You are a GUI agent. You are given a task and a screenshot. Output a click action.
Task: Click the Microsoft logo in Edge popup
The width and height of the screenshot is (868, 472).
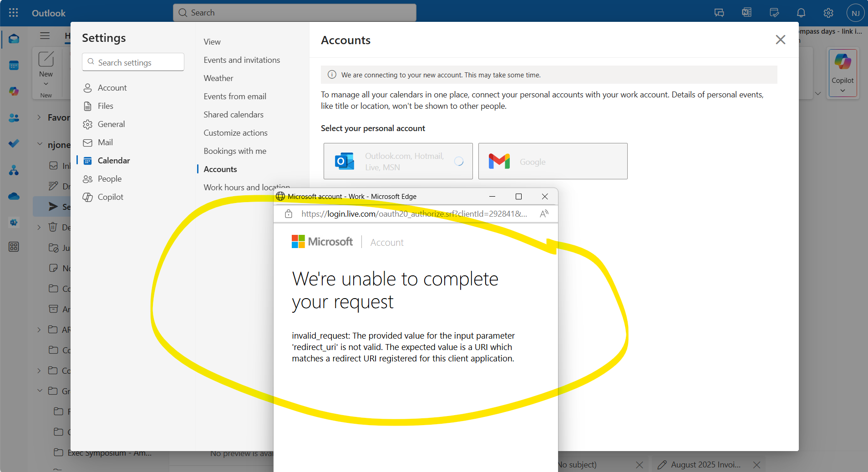[x=322, y=242]
